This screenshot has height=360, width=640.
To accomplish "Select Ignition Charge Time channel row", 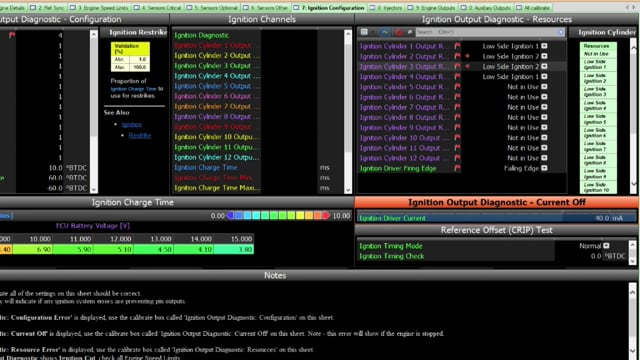I will (x=206, y=167).
